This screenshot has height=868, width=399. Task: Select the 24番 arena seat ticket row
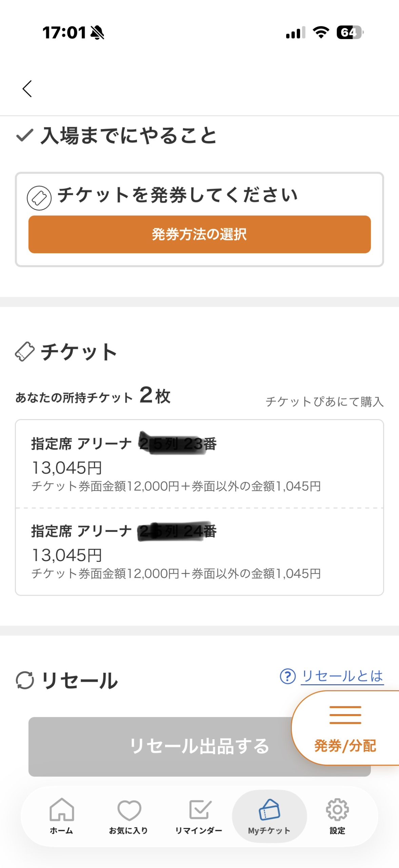click(199, 551)
